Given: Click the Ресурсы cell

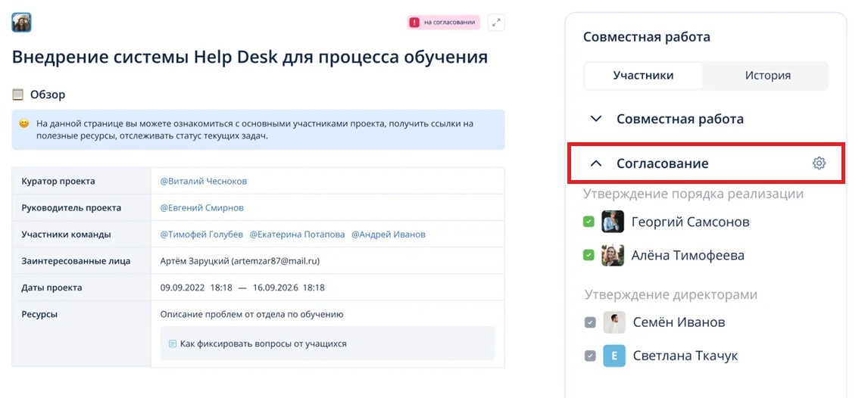Looking at the screenshot, I should (x=81, y=334).
